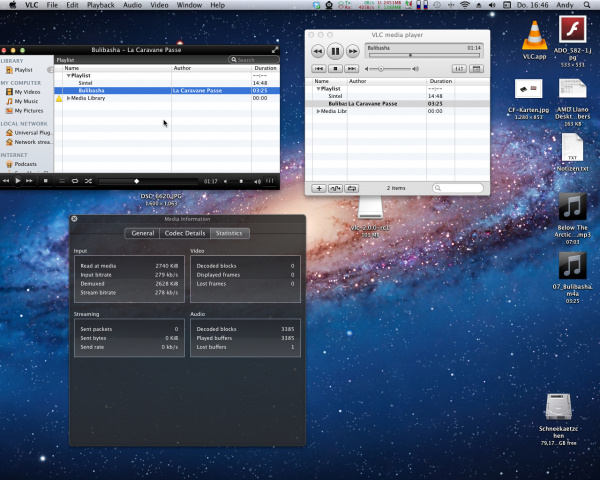Set full volume using the dark window's loud speaker icon

[x=258, y=181]
